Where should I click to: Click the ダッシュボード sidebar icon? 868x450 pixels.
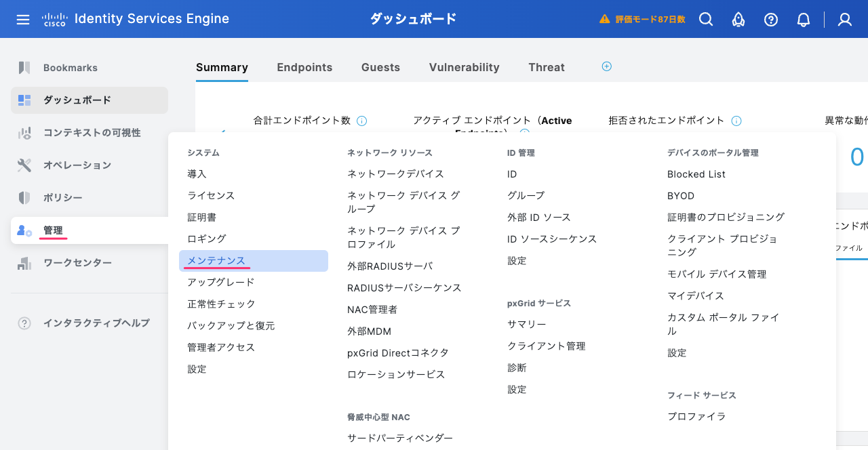coord(24,100)
